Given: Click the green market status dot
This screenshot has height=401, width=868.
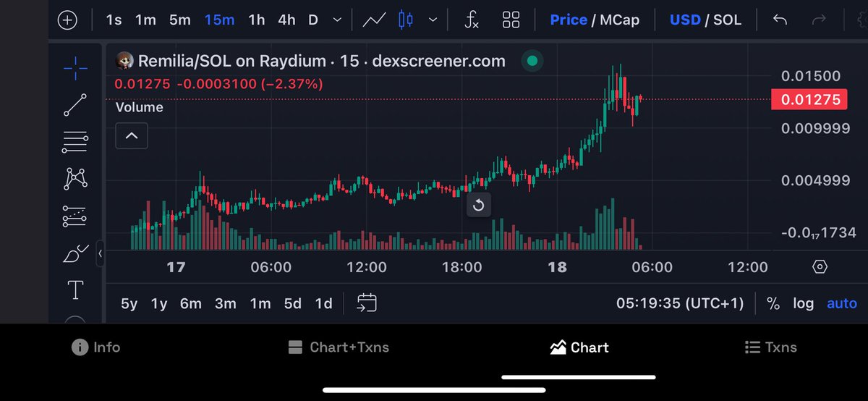Looking at the screenshot, I should pyautogui.click(x=532, y=62).
